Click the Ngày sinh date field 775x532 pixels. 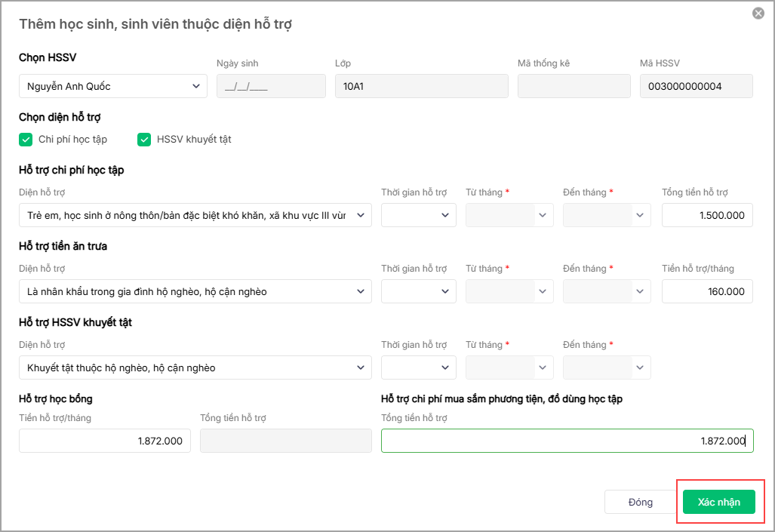click(x=271, y=86)
